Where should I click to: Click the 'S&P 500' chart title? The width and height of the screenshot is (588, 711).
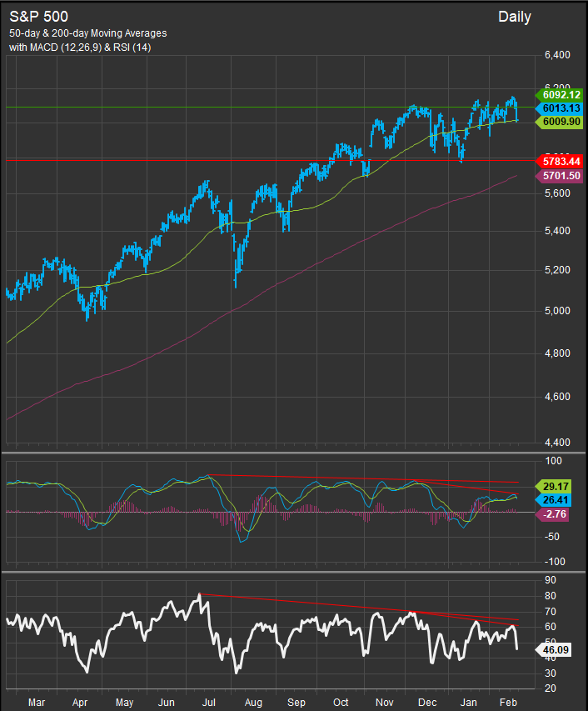tap(39, 17)
